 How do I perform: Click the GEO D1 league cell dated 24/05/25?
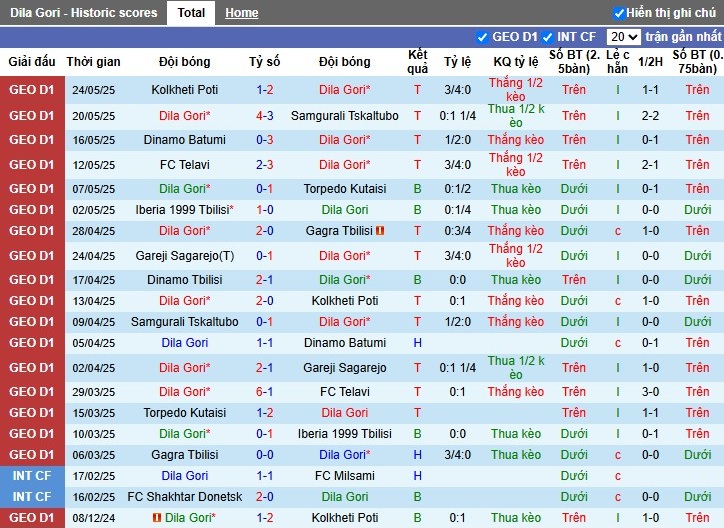[32, 90]
